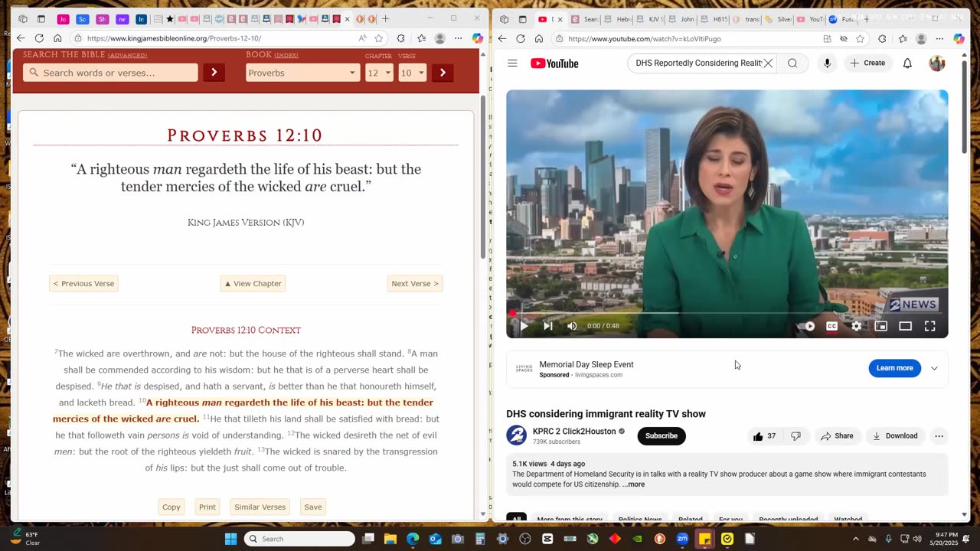980x551 pixels.
Task: Like the DHS video
Action: click(x=764, y=436)
